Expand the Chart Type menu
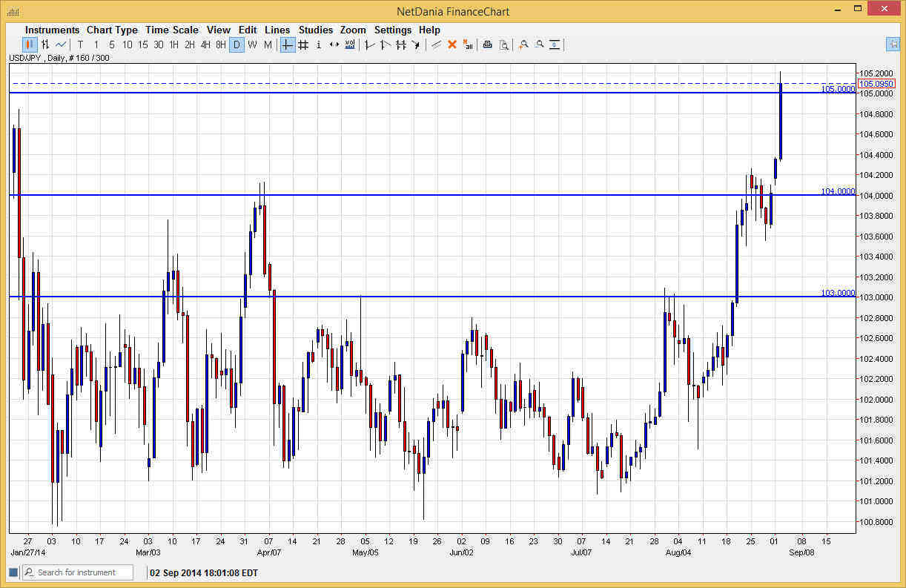This screenshot has height=588, width=906. pos(112,30)
